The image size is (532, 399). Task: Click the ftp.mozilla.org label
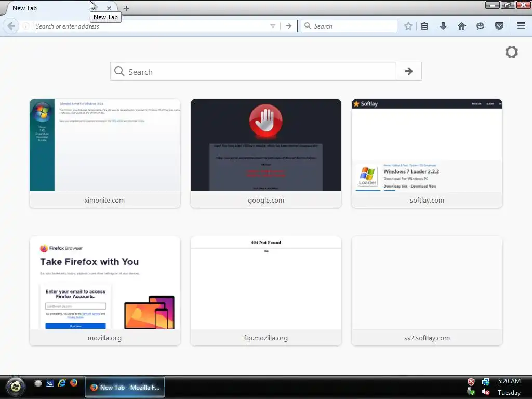266,338
